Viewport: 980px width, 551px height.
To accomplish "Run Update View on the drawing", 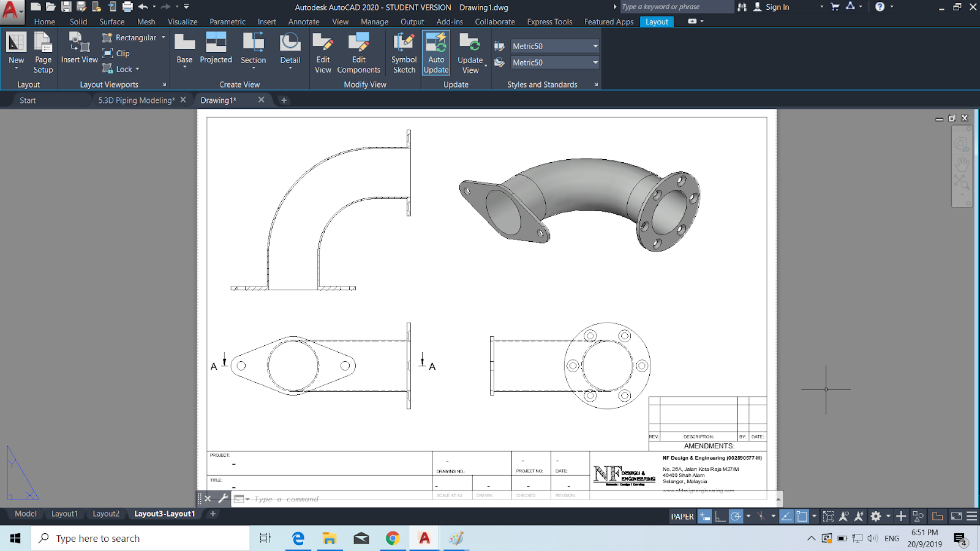I will tap(470, 53).
